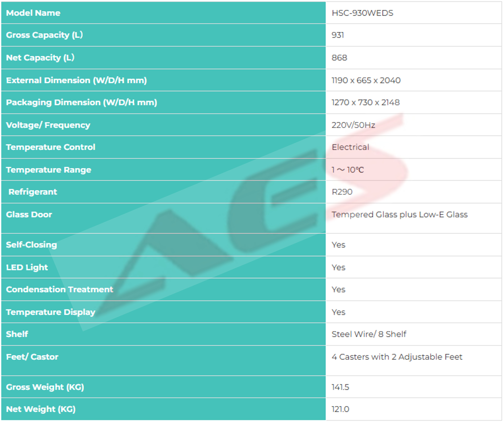Click the 'Refrigerant' label
This screenshot has height=422, width=504.
[x=33, y=192]
